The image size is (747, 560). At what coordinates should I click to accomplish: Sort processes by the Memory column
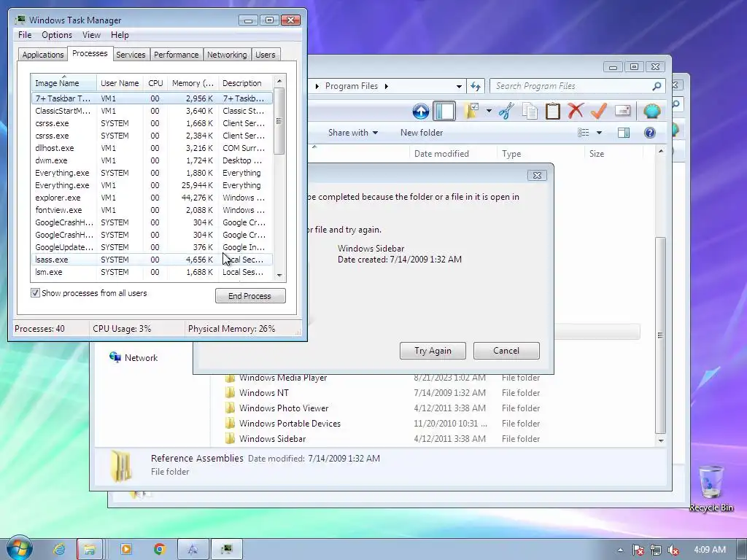193,83
